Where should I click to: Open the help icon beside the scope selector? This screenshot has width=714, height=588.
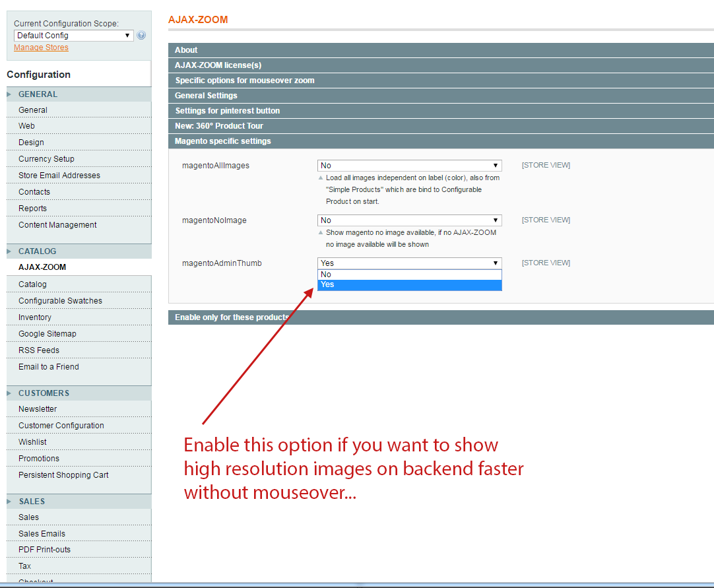(x=141, y=35)
